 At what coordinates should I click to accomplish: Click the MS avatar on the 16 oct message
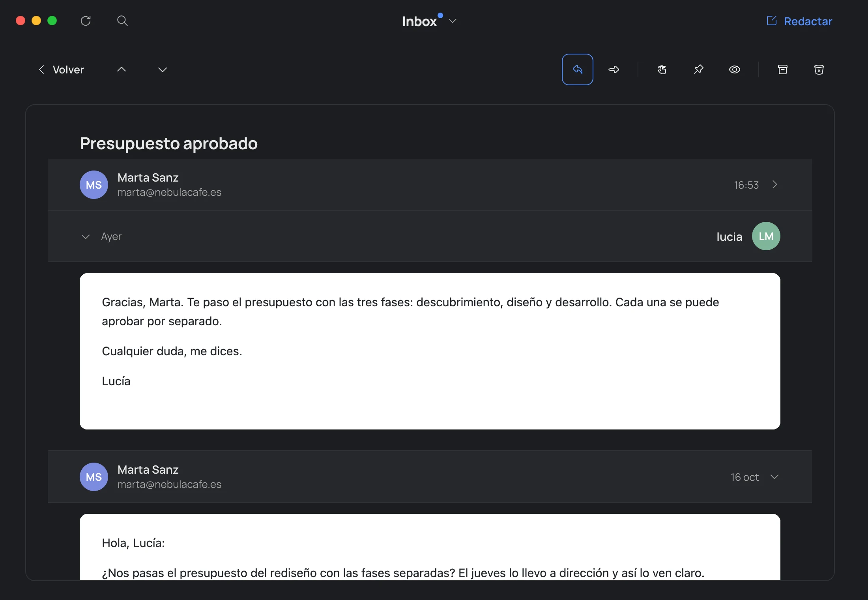(94, 477)
